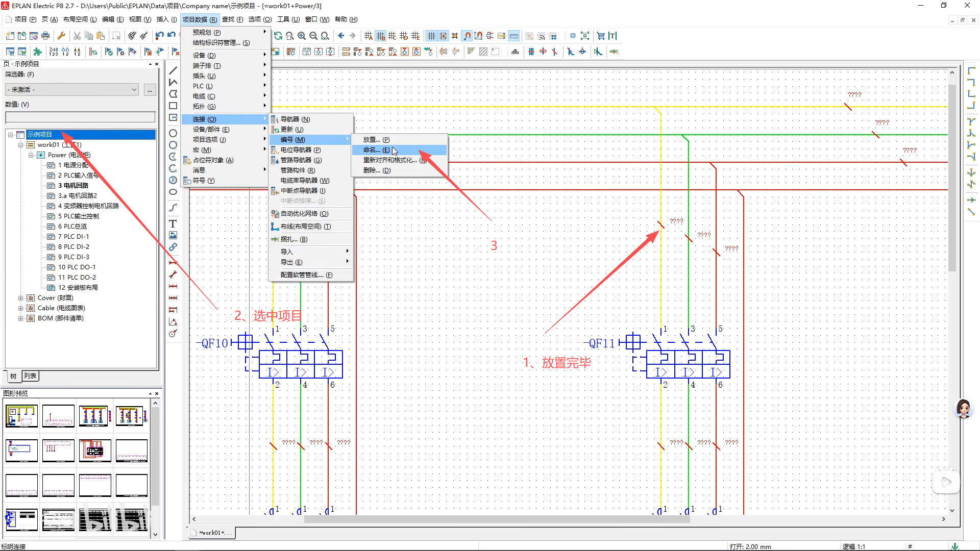
Task: Expand the BOM (部件清单) tree node
Action: point(21,318)
